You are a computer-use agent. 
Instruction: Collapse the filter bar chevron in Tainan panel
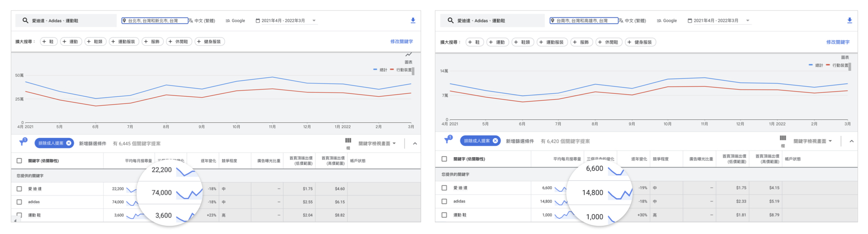coord(852,141)
